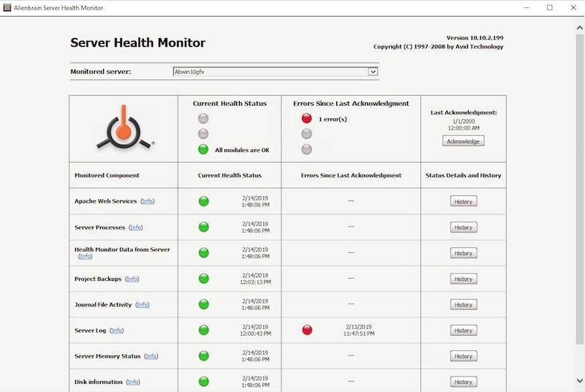
Task: Maximize the Server Health Monitor window
Action: coord(550,7)
